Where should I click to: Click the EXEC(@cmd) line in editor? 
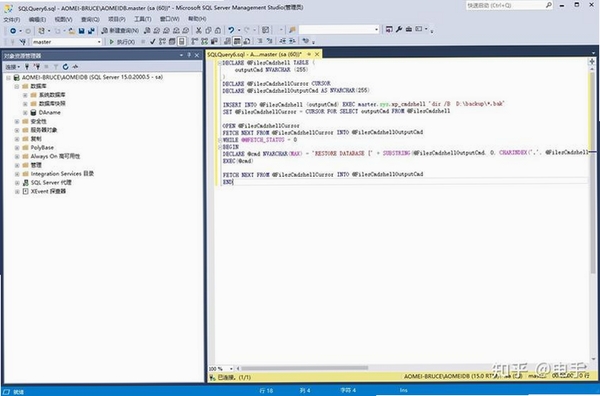coord(238,161)
